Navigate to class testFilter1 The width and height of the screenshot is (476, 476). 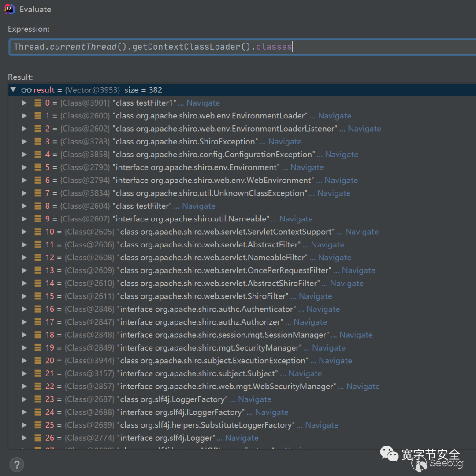203,103
